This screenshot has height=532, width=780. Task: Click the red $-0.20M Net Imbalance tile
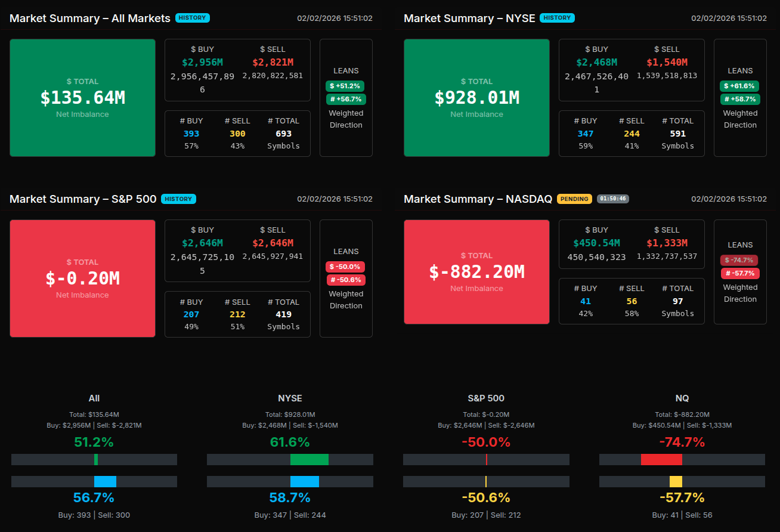pyautogui.click(x=82, y=279)
